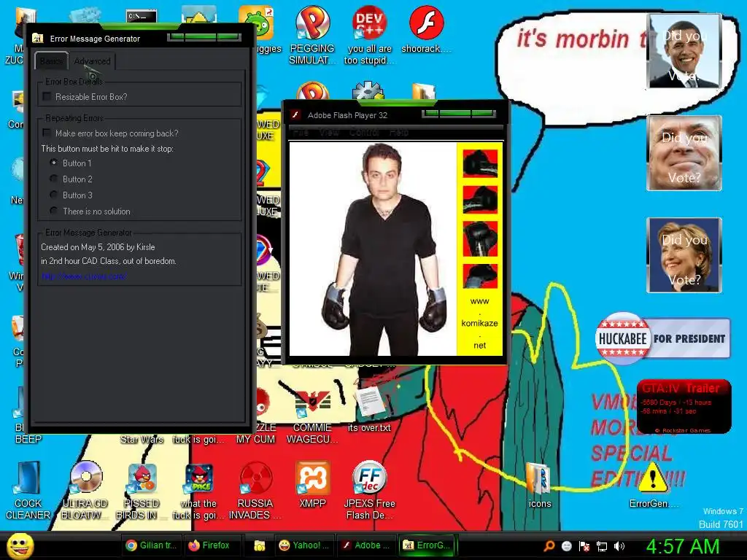Screen dimensions: 747x560
Task: Click the flag with red X tray icon
Action: [x=584, y=545]
